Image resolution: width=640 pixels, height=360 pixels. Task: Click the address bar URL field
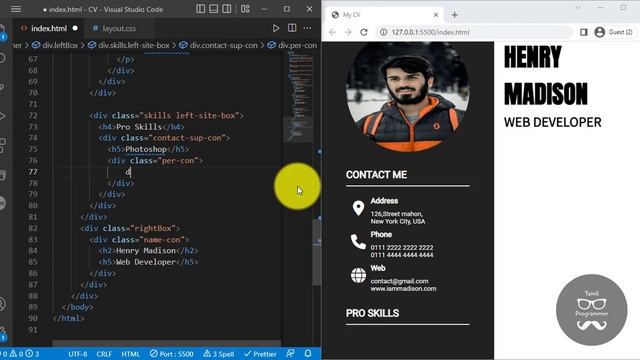click(x=473, y=32)
